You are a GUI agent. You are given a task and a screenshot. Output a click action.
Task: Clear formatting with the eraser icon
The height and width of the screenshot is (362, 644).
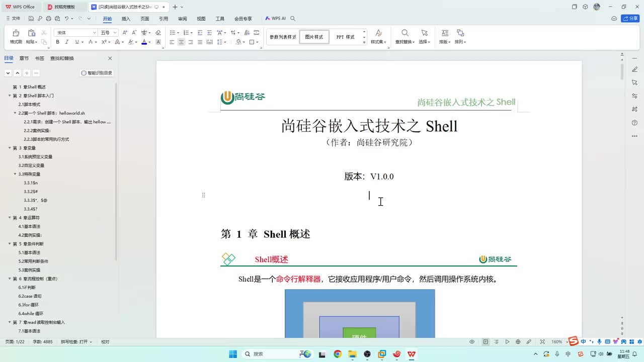pos(158,33)
